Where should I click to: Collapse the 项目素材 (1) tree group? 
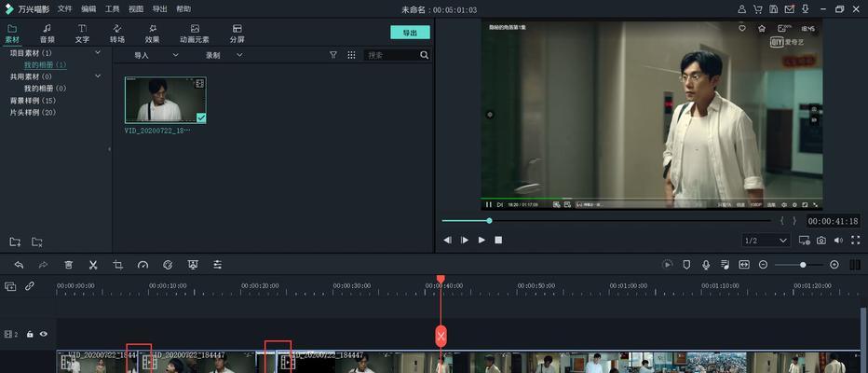pyautogui.click(x=98, y=52)
